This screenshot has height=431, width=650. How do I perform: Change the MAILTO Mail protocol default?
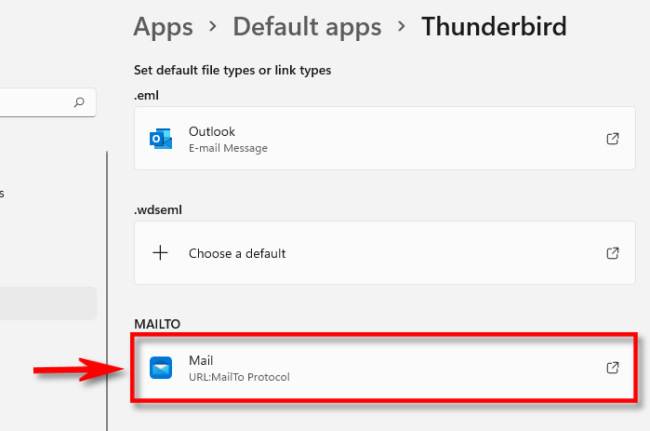(x=384, y=368)
